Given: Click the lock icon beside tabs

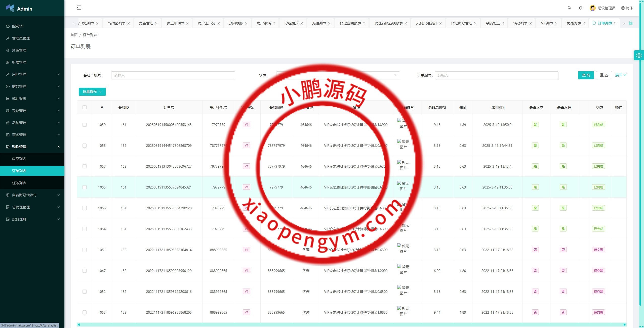Looking at the screenshot, I should (631, 23).
